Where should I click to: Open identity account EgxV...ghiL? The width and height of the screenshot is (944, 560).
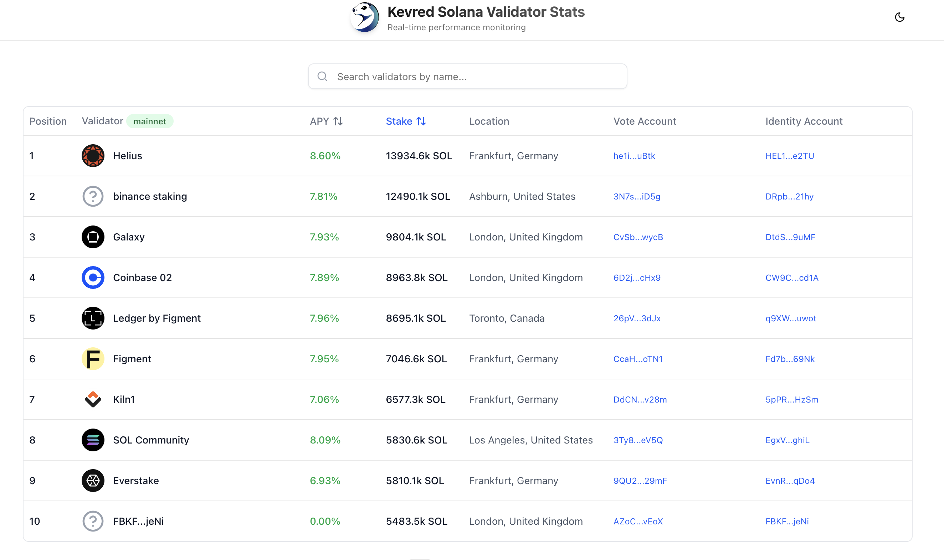click(x=787, y=440)
